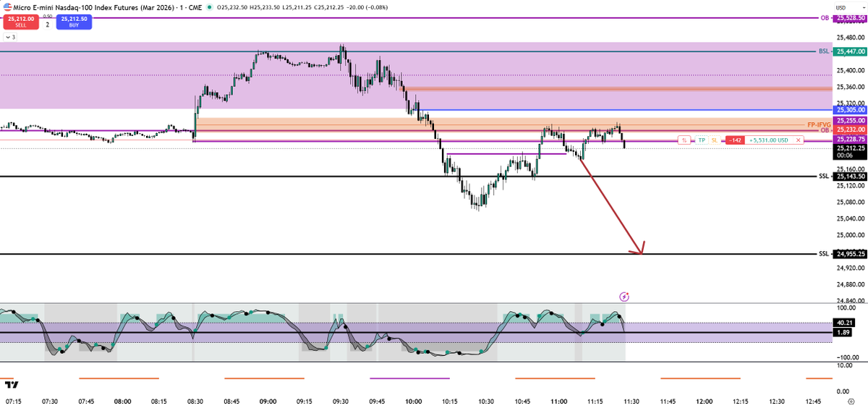
Task: Expand the collapsed indicator legend showing 3
Action: [9, 36]
